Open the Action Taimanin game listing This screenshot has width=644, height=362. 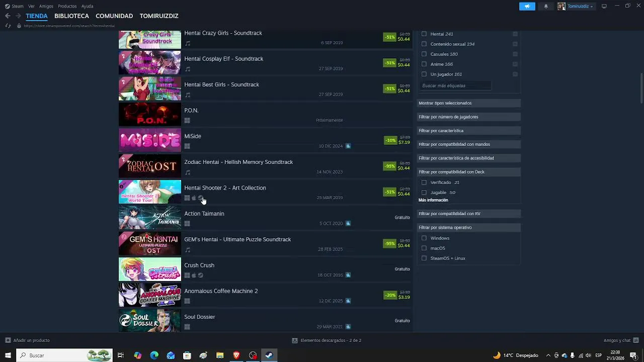265,218
